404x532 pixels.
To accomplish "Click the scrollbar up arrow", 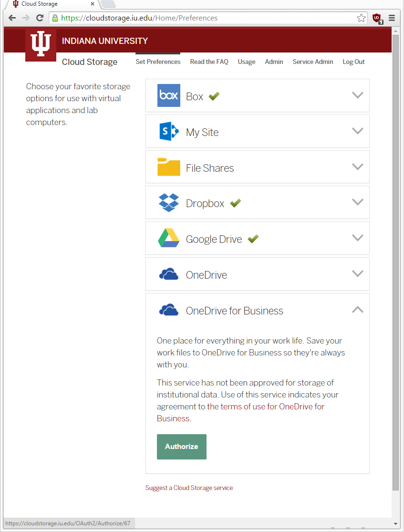I will click(x=395, y=31).
